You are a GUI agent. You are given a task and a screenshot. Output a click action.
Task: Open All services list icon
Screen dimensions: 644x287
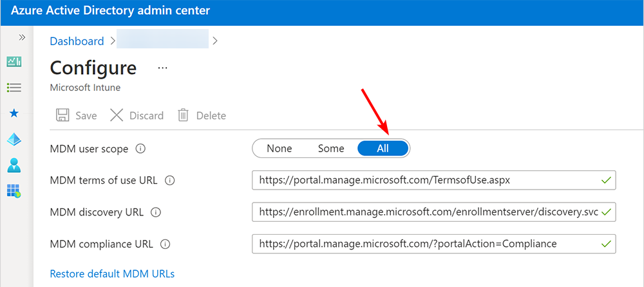(x=14, y=87)
